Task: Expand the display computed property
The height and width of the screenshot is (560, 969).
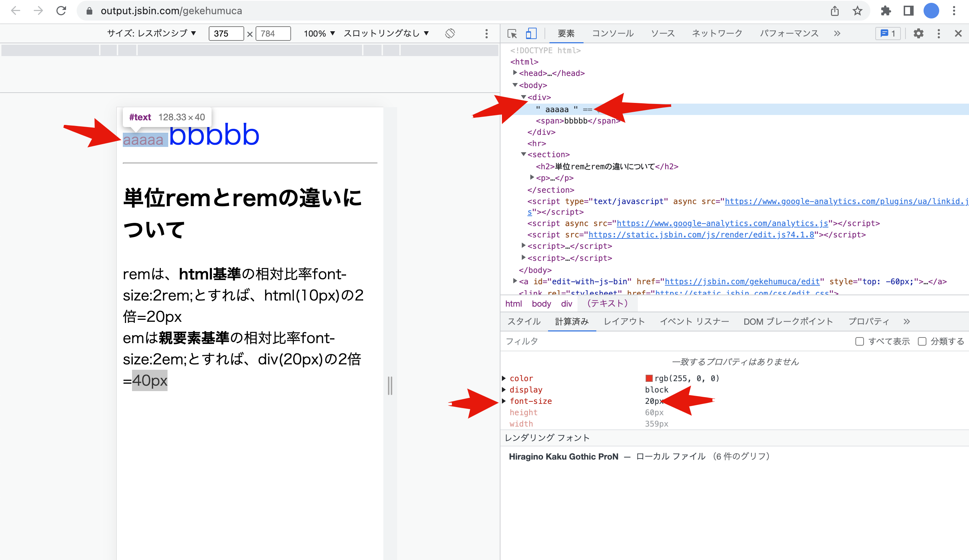Action: 504,390
